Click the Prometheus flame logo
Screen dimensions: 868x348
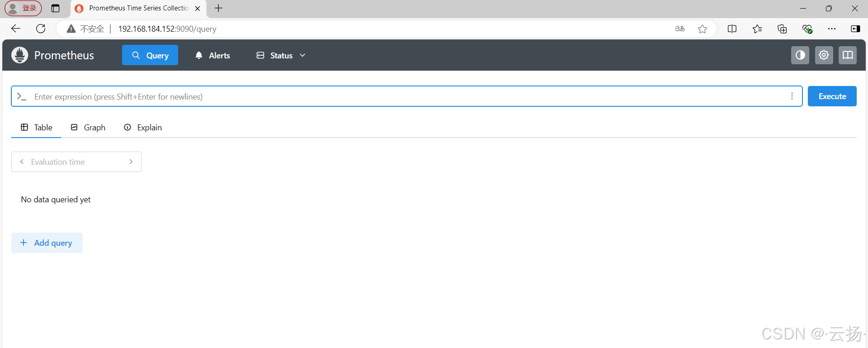19,55
